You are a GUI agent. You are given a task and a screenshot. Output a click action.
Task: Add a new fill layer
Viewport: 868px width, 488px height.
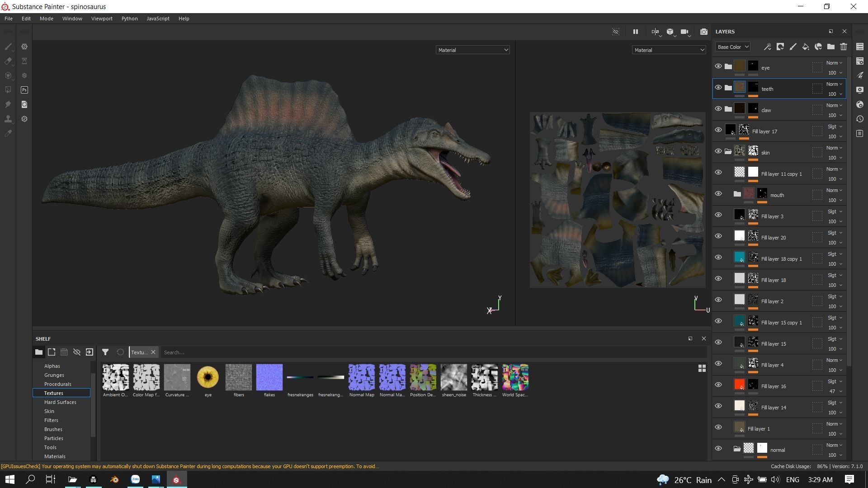tap(805, 47)
